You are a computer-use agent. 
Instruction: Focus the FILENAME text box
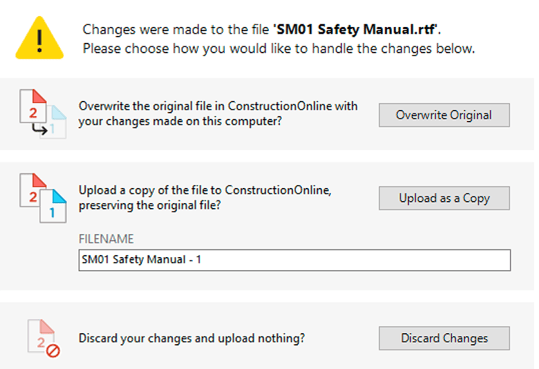point(294,260)
